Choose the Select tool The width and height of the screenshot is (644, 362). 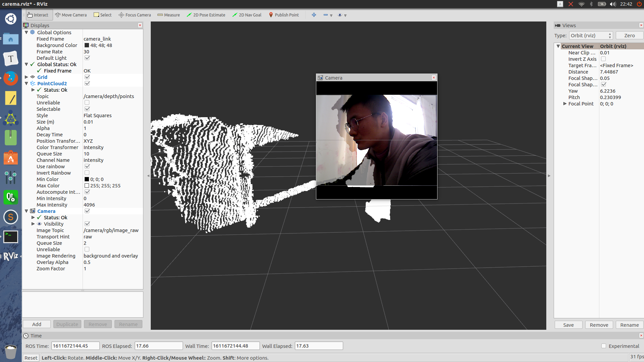click(102, 15)
